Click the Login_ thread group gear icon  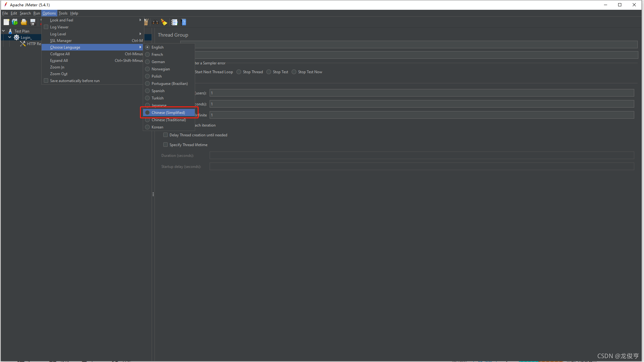pyautogui.click(x=17, y=37)
